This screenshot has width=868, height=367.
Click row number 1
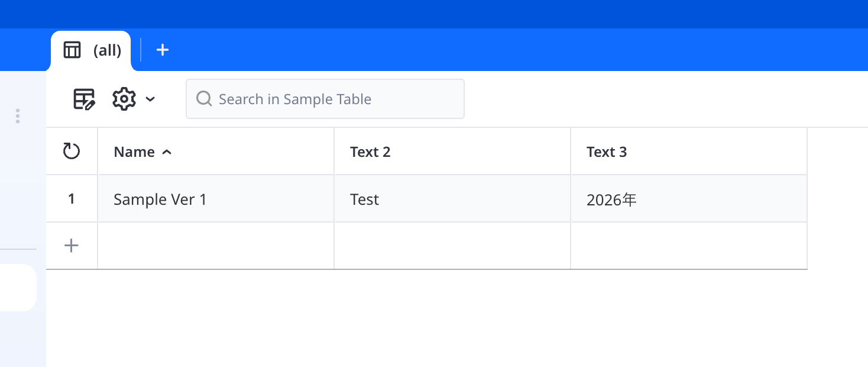click(72, 199)
